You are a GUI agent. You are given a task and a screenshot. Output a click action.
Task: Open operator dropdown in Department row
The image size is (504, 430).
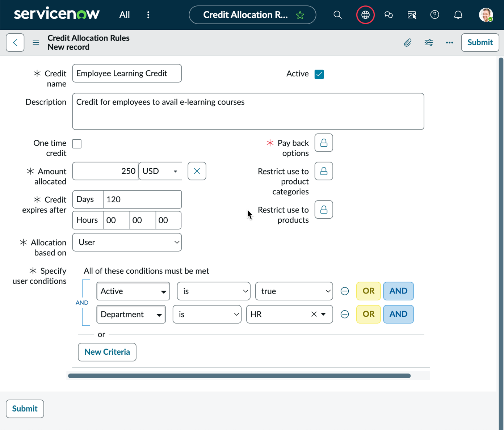[207, 314]
